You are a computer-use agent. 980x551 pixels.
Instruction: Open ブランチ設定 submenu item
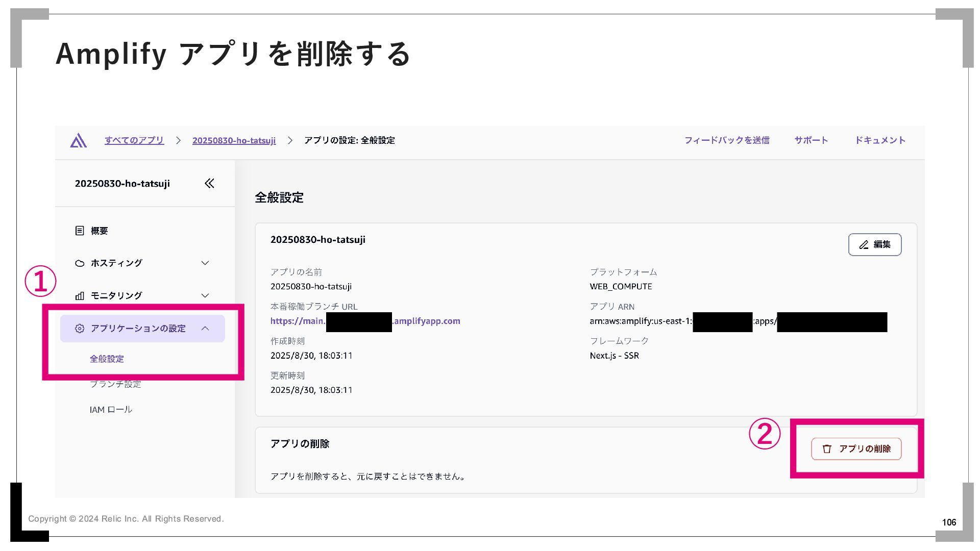115,384
